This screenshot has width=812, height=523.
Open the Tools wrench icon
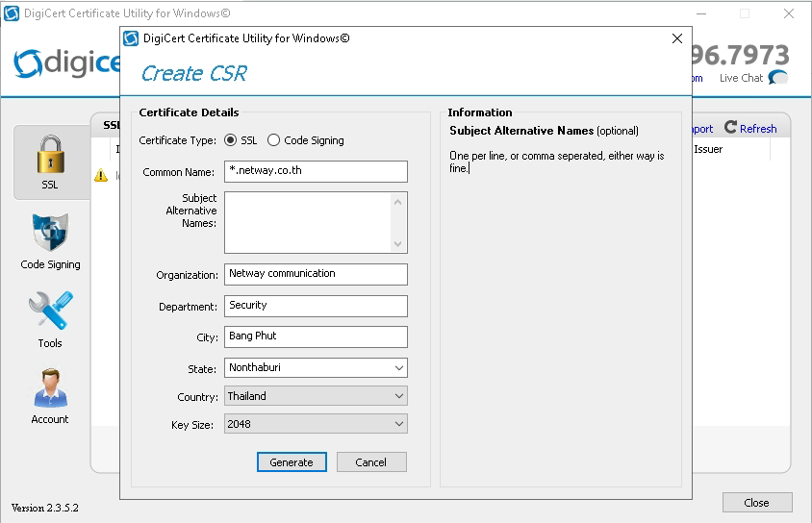[50, 312]
